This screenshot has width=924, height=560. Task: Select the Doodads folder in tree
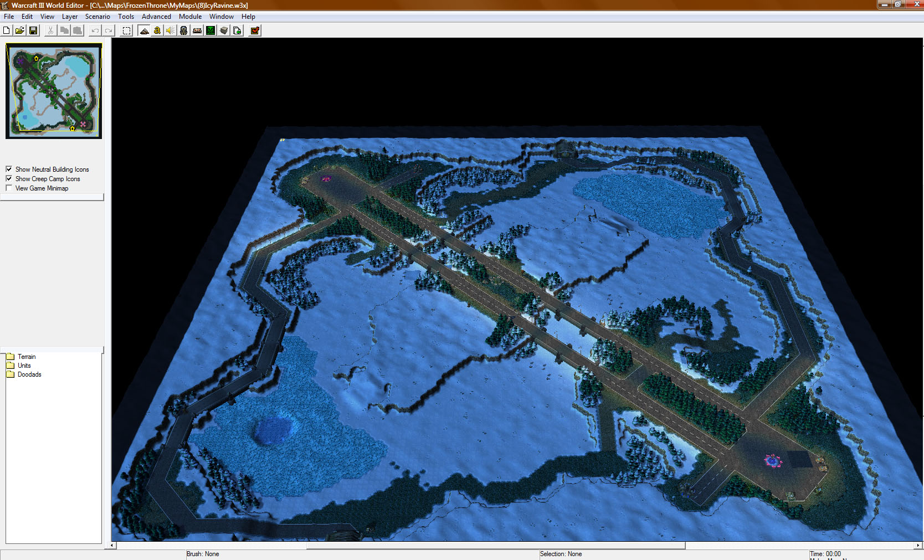29,374
